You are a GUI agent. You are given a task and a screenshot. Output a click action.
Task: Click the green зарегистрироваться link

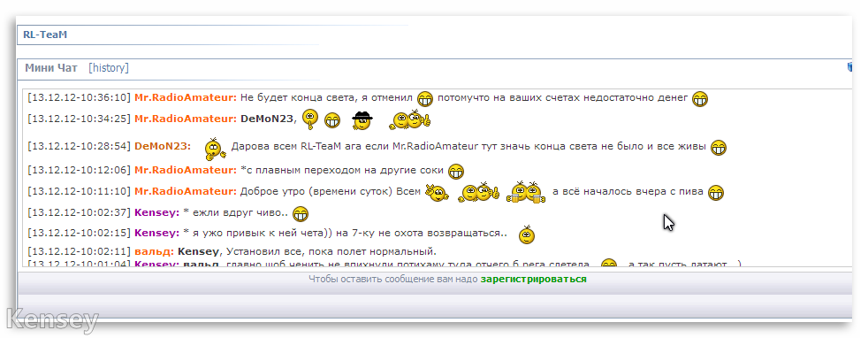coord(533,280)
